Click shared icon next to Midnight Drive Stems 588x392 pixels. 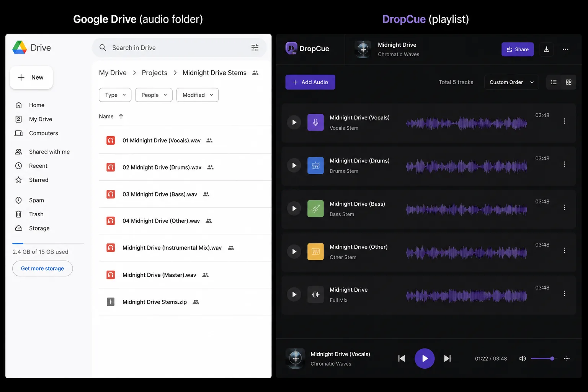[x=255, y=73]
